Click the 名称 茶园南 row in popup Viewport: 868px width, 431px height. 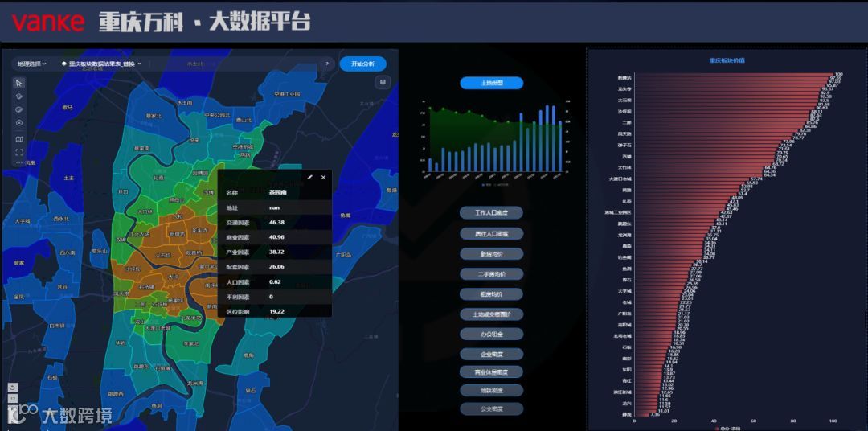click(275, 192)
